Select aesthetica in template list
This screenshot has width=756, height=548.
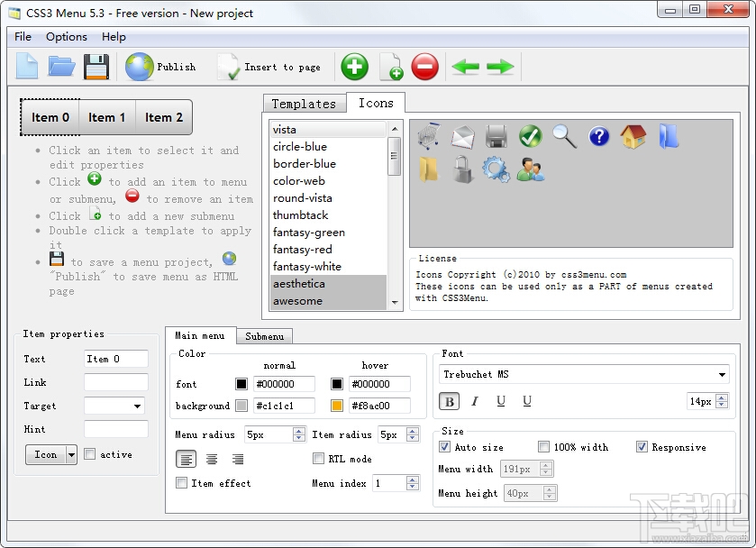[328, 284]
